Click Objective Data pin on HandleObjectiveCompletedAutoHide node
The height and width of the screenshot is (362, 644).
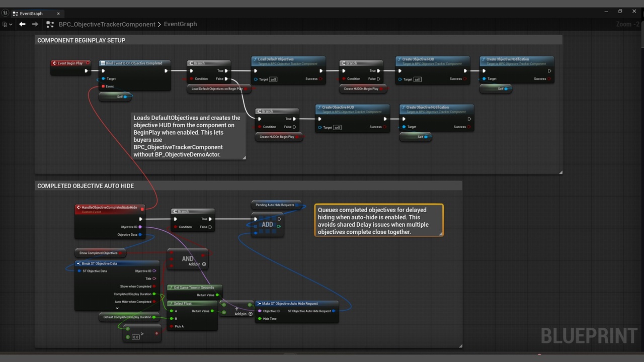point(140,235)
